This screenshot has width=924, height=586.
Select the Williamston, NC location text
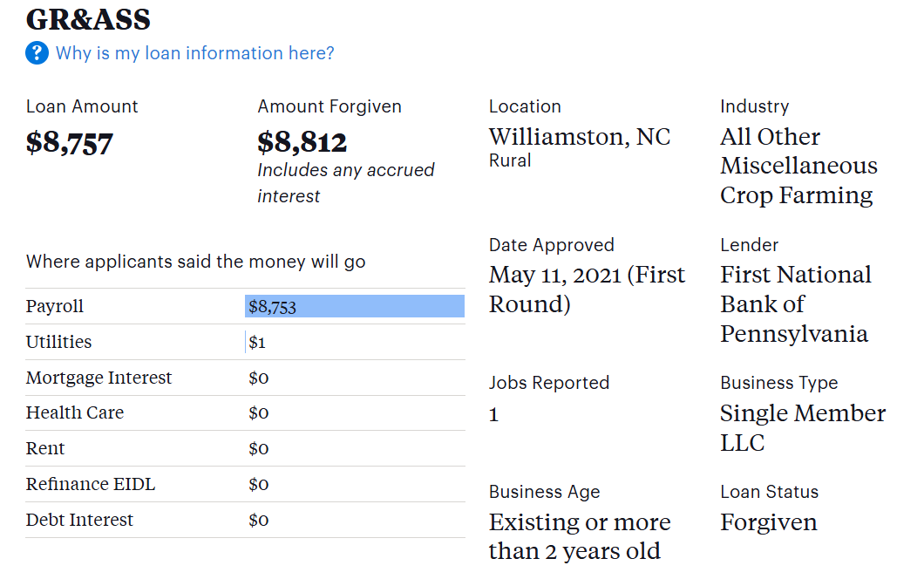[580, 137]
